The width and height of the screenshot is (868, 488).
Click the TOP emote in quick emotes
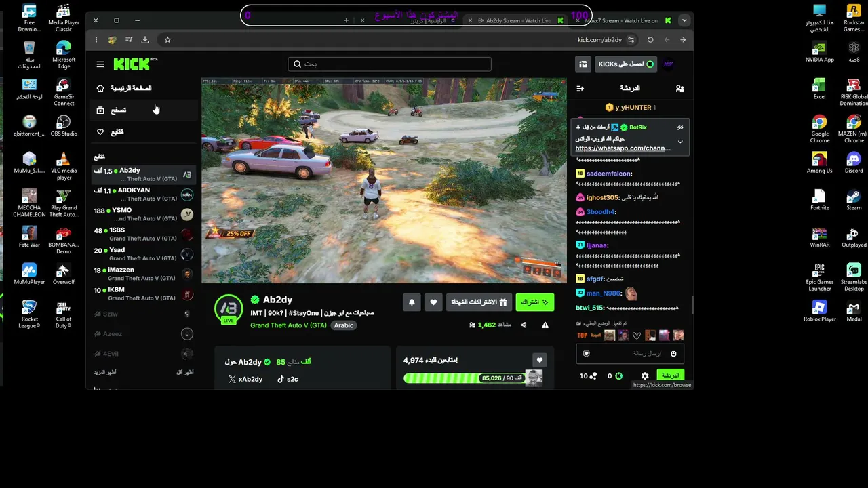pyautogui.click(x=582, y=335)
